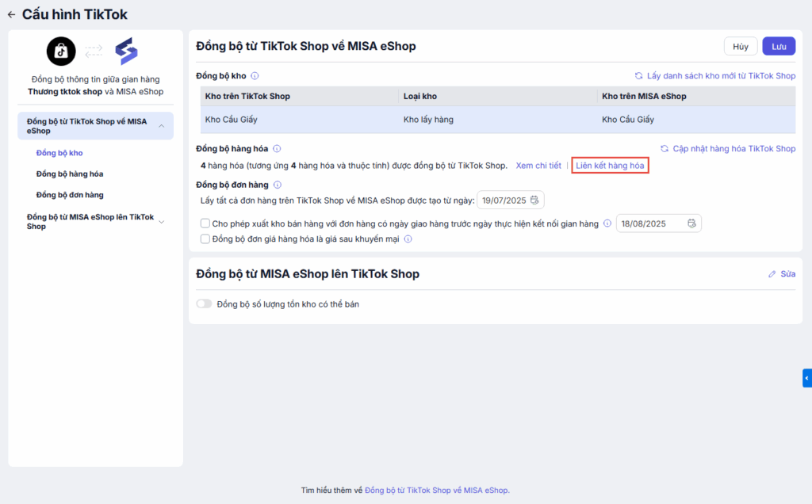Toggle Đồng bộ số lượng tồn kho switch
Viewport: 812px width, 504px height.
(x=205, y=304)
